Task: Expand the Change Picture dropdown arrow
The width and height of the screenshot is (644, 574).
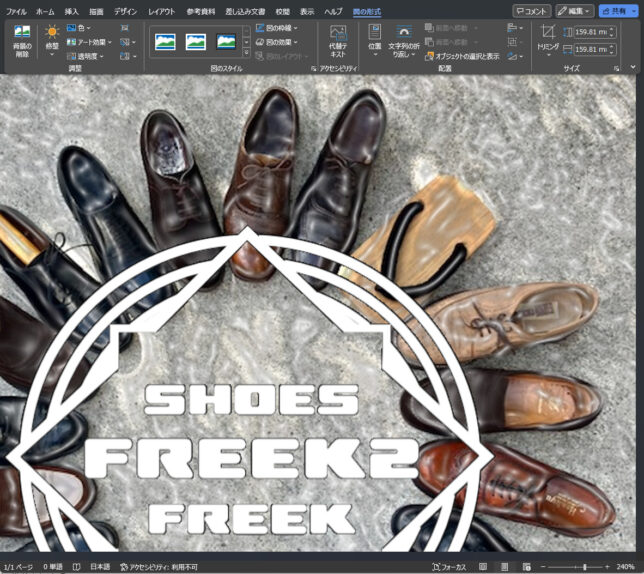Action: click(134, 42)
